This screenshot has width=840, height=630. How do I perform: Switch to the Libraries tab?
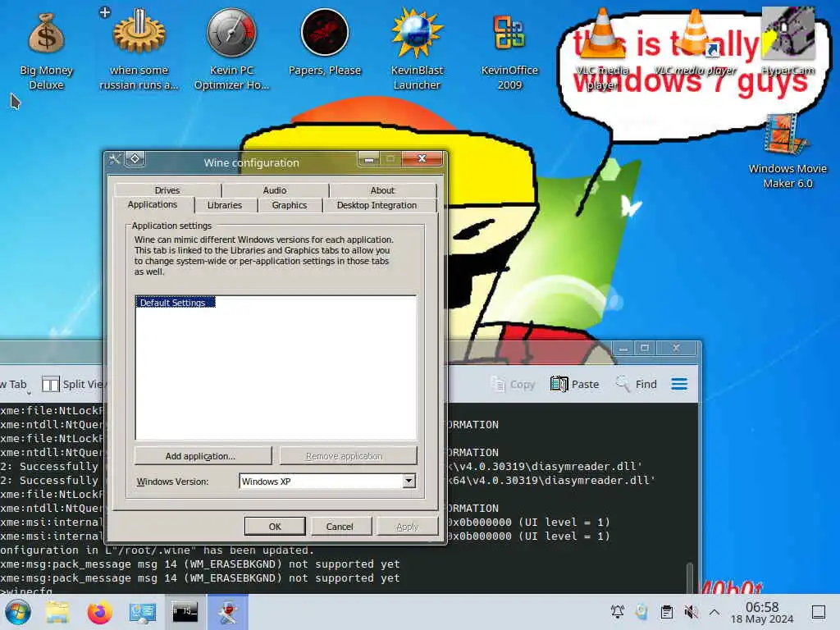[225, 205]
